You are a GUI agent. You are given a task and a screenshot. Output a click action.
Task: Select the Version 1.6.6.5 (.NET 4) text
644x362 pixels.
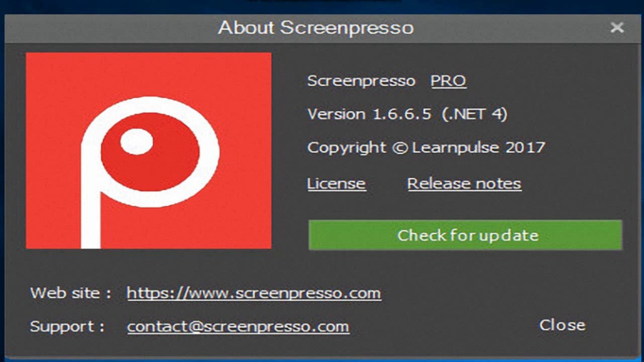408,114
